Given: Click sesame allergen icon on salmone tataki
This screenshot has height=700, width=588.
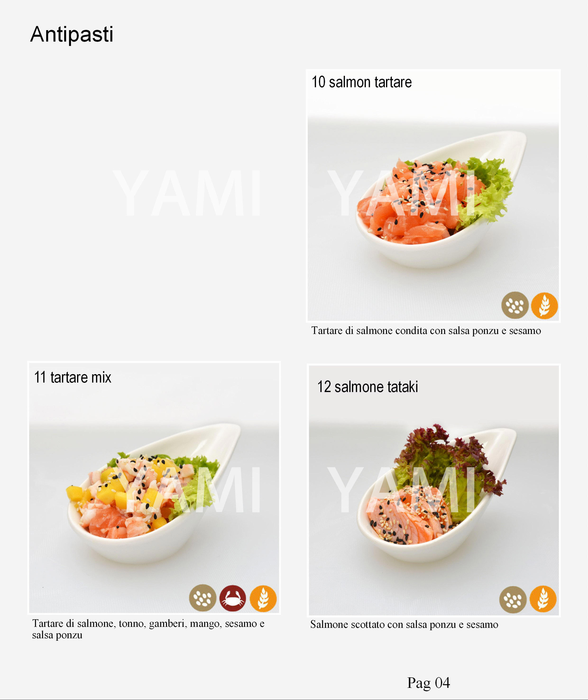Looking at the screenshot, I should pyautogui.click(x=513, y=600).
